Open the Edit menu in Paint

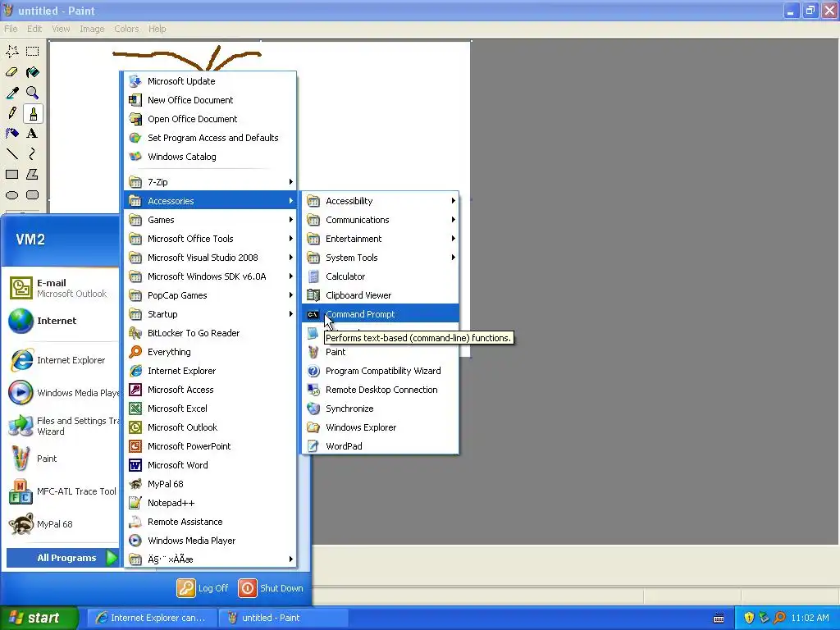coord(34,29)
